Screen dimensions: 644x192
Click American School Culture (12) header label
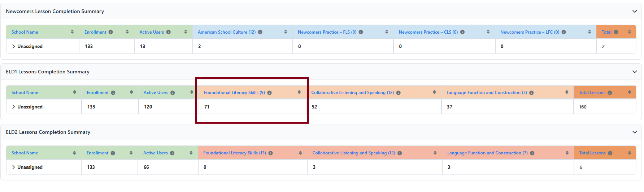pyautogui.click(x=227, y=32)
